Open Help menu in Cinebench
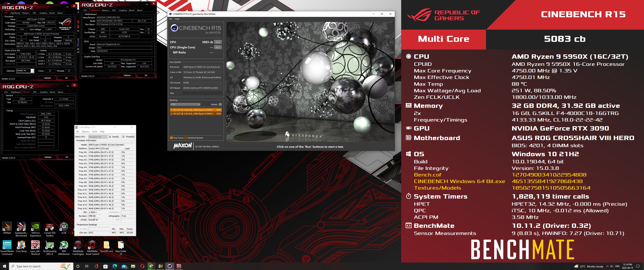The height and width of the screenshot is (270, 644). 177,19
